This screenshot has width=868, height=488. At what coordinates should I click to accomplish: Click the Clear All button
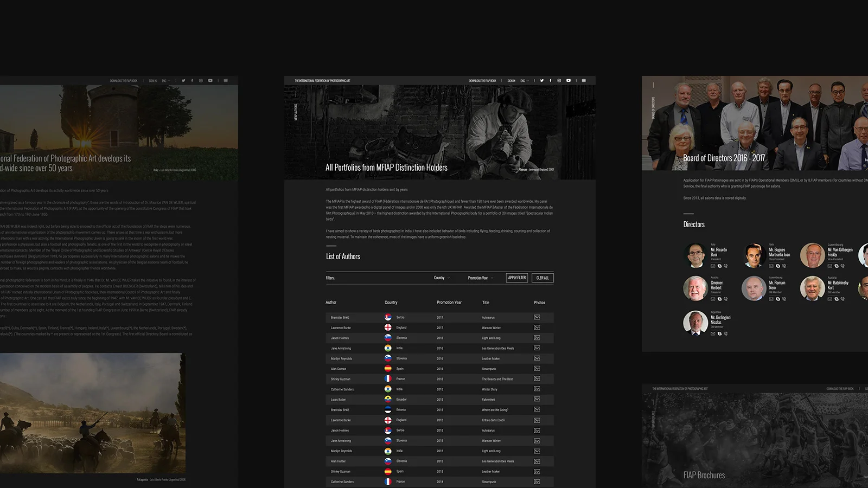click(x=542, y=278)
